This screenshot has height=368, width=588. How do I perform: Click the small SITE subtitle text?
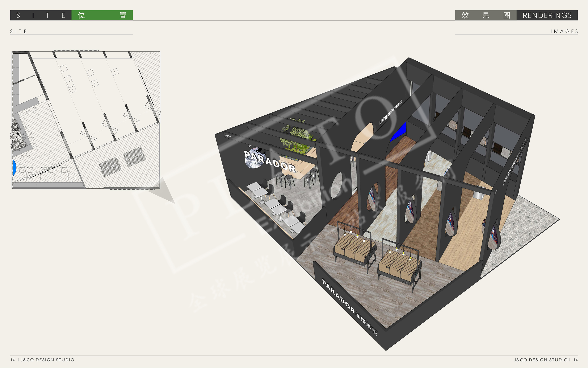(x=19, y=31)
